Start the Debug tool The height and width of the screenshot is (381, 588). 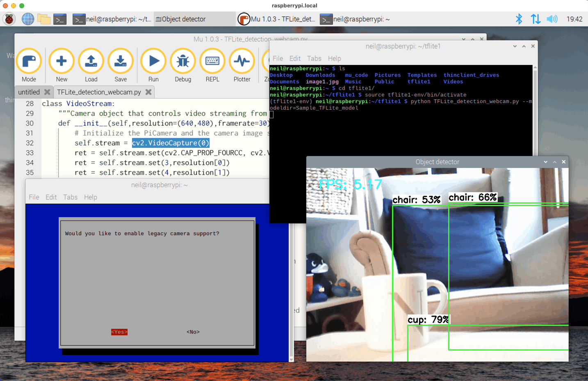click(183, 62)
